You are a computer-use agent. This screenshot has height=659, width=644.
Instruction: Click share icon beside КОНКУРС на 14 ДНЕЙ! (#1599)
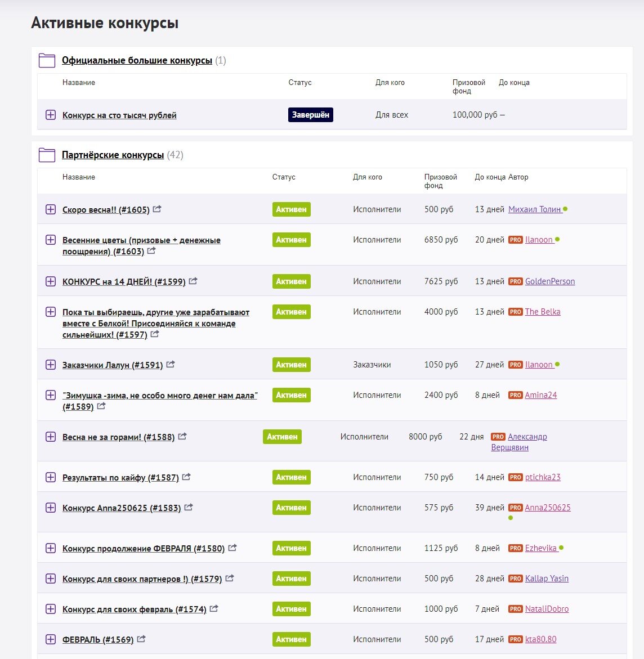193,281
